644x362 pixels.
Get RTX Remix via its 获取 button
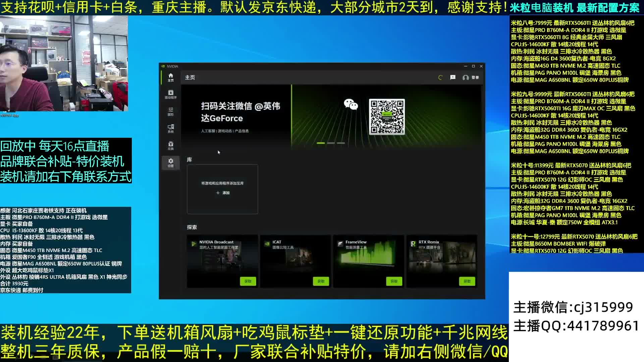[467, 281]
